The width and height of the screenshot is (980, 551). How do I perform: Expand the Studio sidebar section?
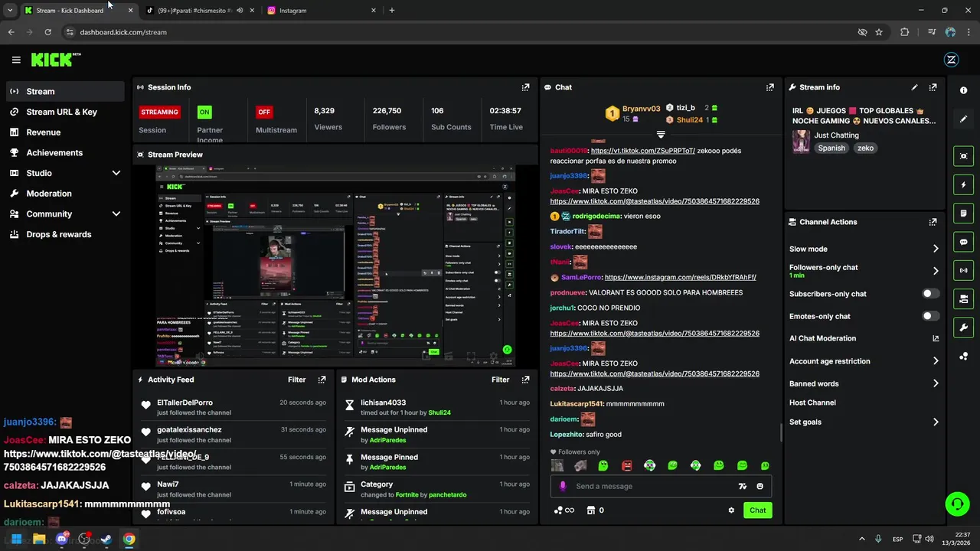tap(116, 173)
